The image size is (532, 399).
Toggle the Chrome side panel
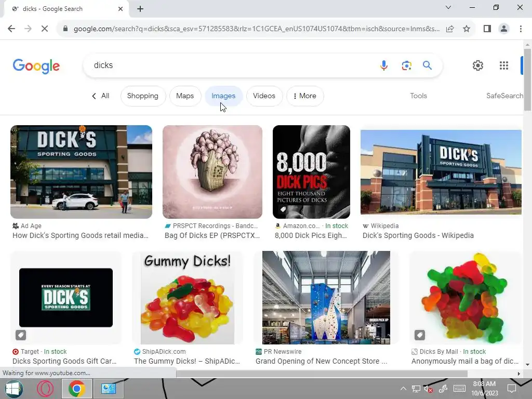click(x=487, y=29)
